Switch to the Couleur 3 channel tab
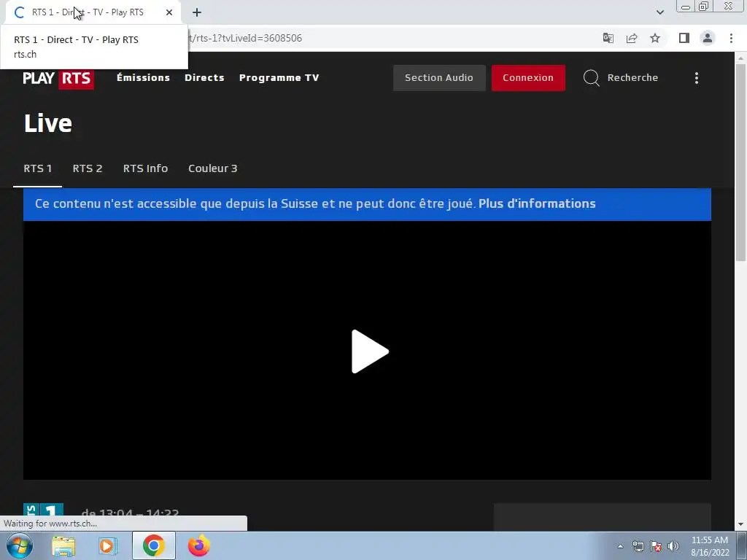This screenshot has height=560, width=747. point(213,168)
